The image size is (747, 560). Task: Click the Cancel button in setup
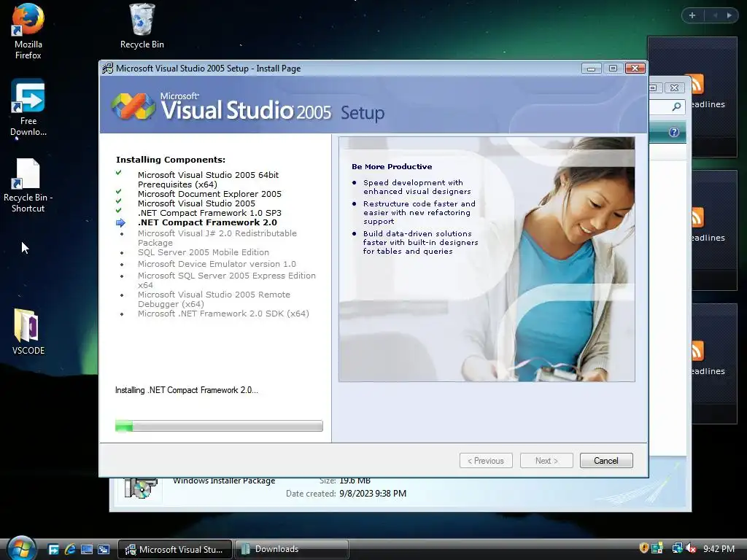(x=606, y=461)
